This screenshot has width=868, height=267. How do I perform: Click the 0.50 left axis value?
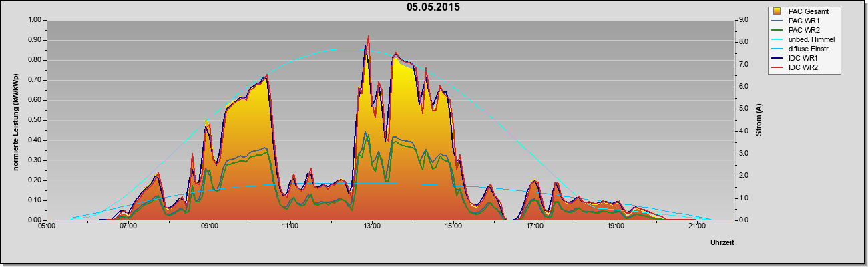click(34, 120)
